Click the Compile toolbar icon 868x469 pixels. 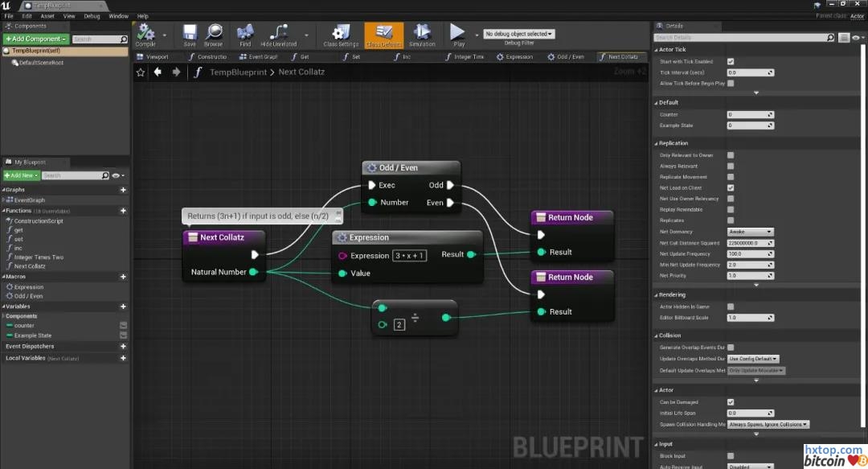[x=145, y=34]
